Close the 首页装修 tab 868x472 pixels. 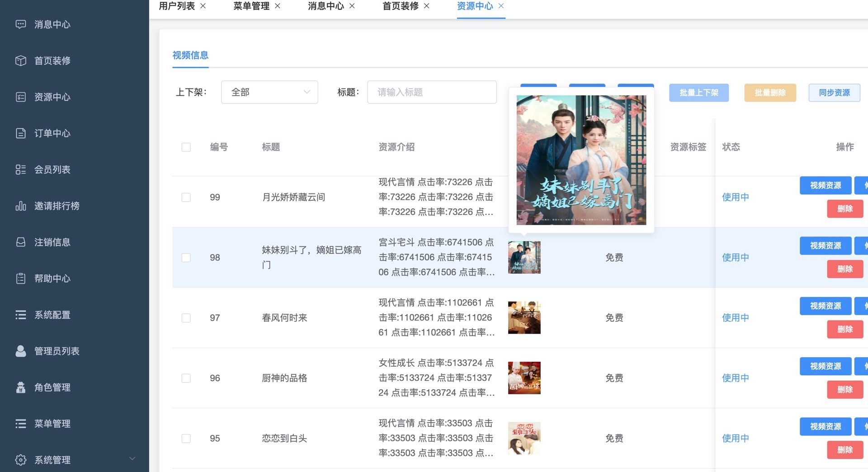pos(427,6)
